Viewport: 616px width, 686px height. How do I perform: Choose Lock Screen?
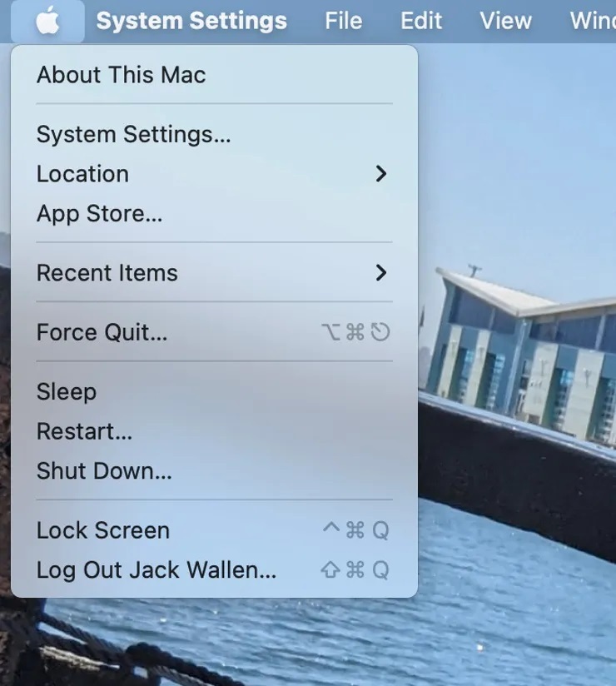tap(215, 530)
